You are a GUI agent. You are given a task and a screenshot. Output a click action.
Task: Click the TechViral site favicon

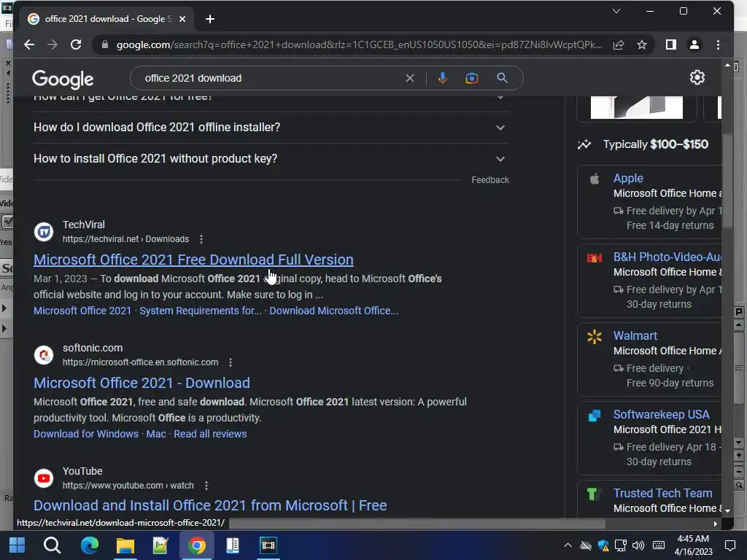click(x=44, y=232)
